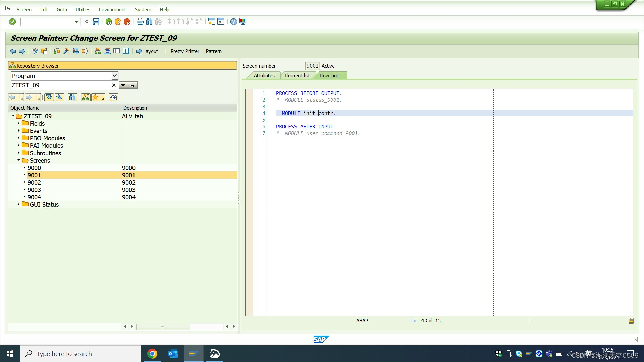
Task: Print the flow logic
Action: pos(140,22)
